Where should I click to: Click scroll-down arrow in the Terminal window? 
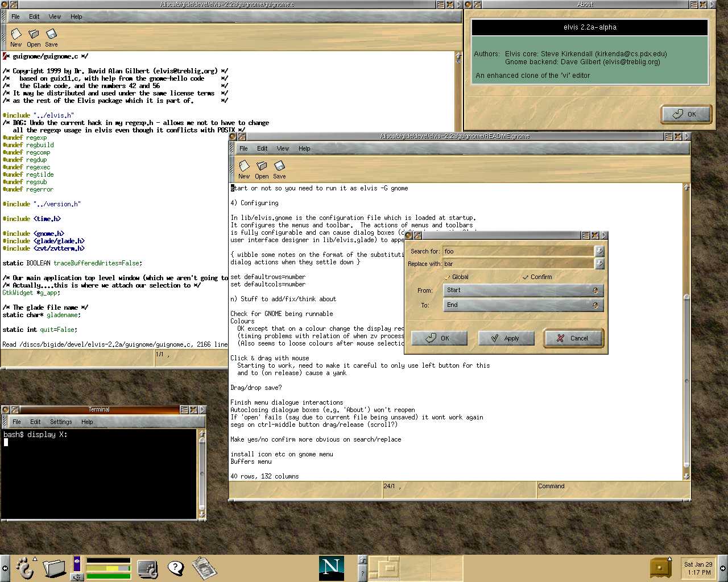(x=202, y=514)
